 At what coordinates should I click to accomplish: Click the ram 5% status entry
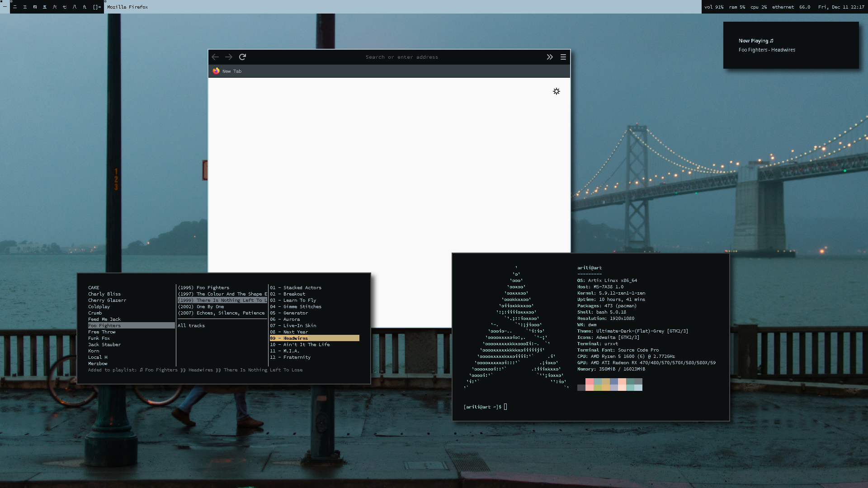pyautogui.click(x=737, y=7)
